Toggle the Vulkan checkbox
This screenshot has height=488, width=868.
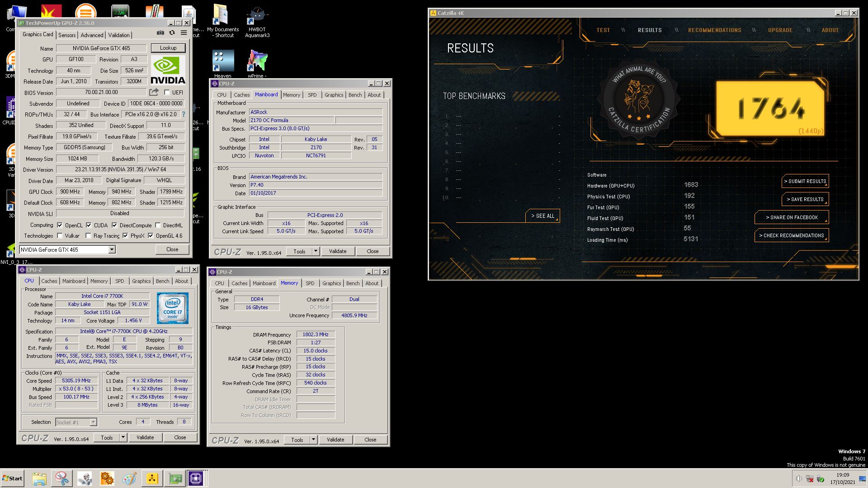click(60, 235)
